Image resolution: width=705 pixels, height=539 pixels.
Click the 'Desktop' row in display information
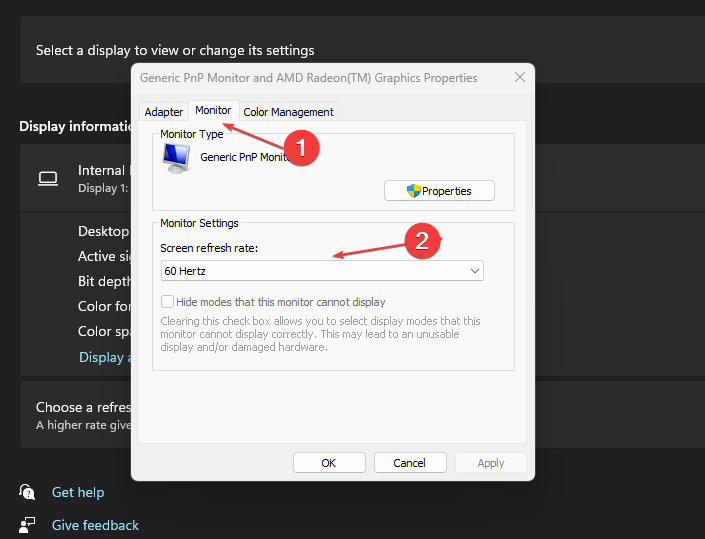104,232
